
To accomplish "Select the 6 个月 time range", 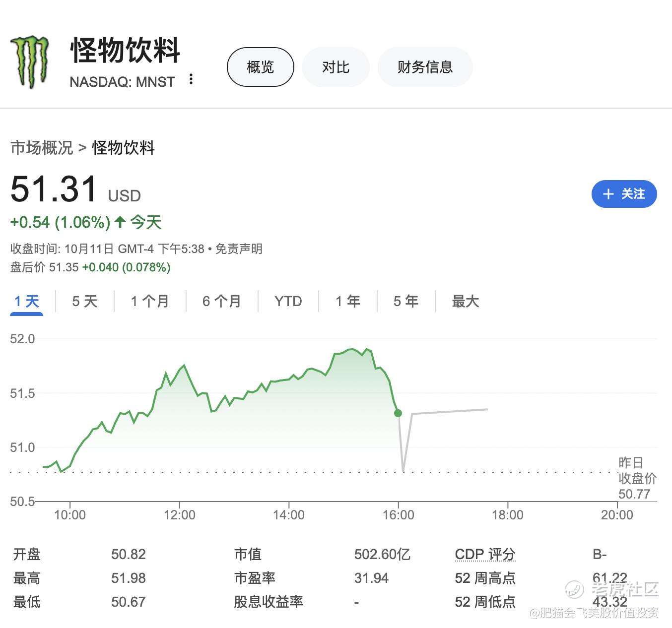I will (222, 301).
